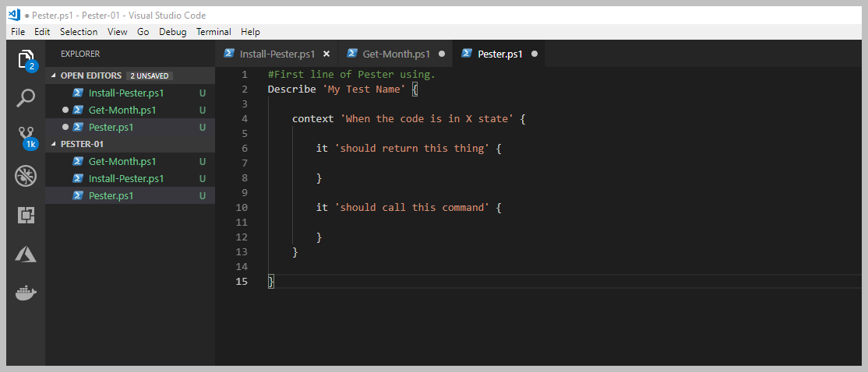Close the Install-Pester.ps1 tab
Screen dimensions: 868x372
click(326, 54)
